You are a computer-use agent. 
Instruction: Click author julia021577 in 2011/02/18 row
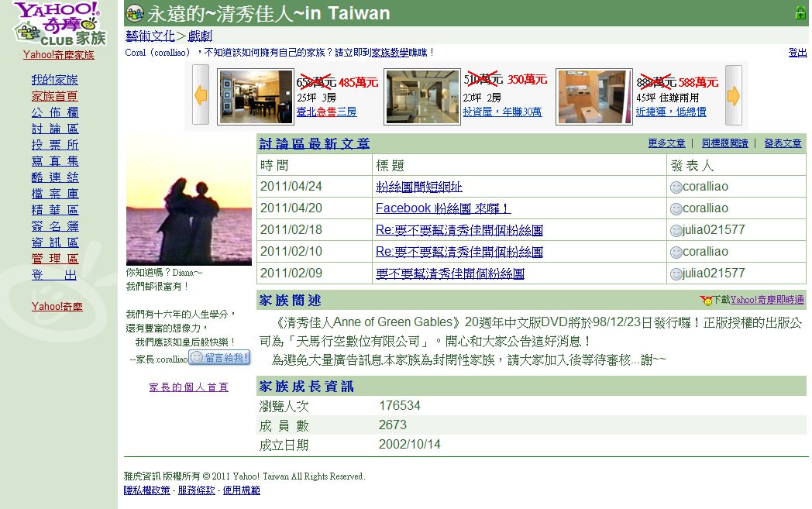714,230
